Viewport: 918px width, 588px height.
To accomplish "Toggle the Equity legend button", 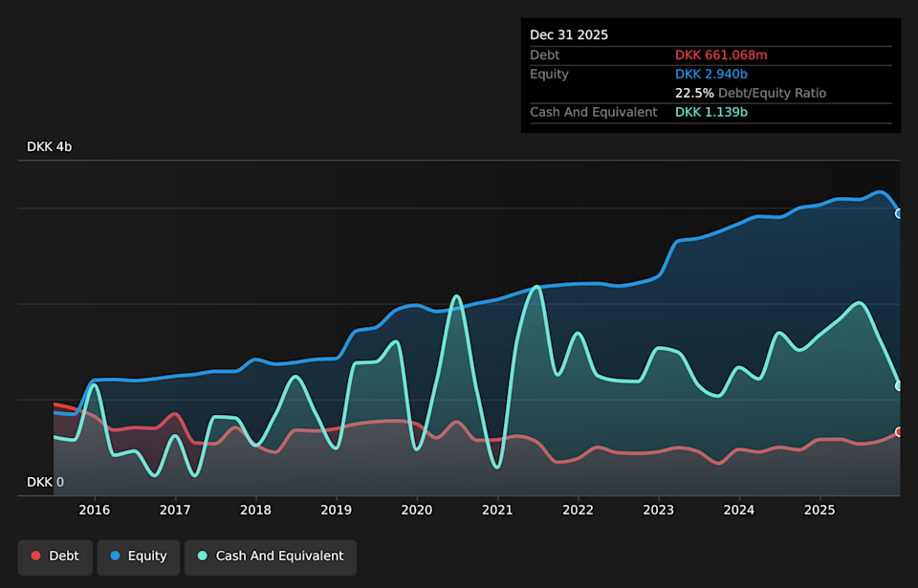I will (138, 556).
